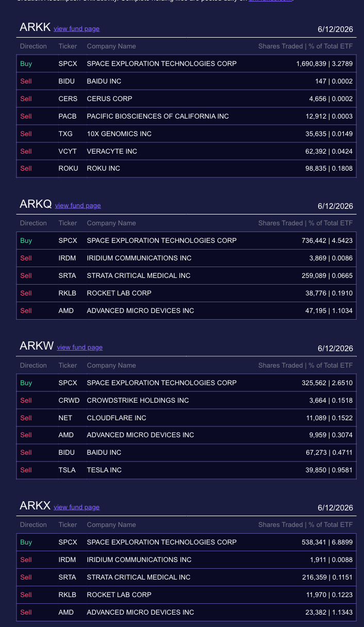
Task: Open the ARKQ view fund page link
Action: click(78, 206)
